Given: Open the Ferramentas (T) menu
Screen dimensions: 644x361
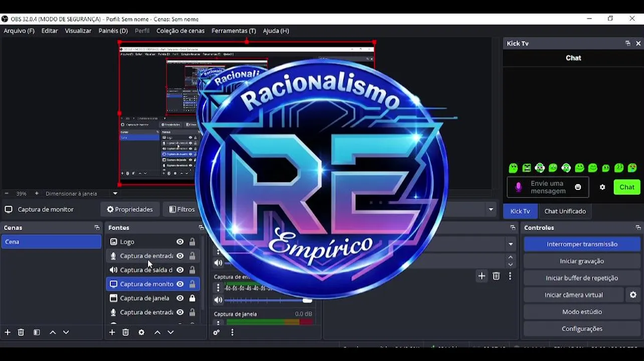Looking at the screenshot, I should pyautogui.click(x=234, y=31).
